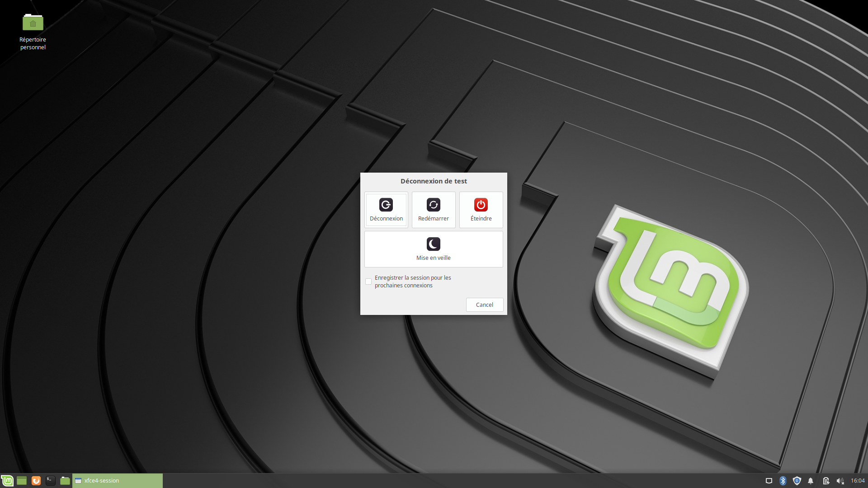Choose Redémarrer to restart the computer
Viewport: 868px width, 488px height.
point(434,210)
